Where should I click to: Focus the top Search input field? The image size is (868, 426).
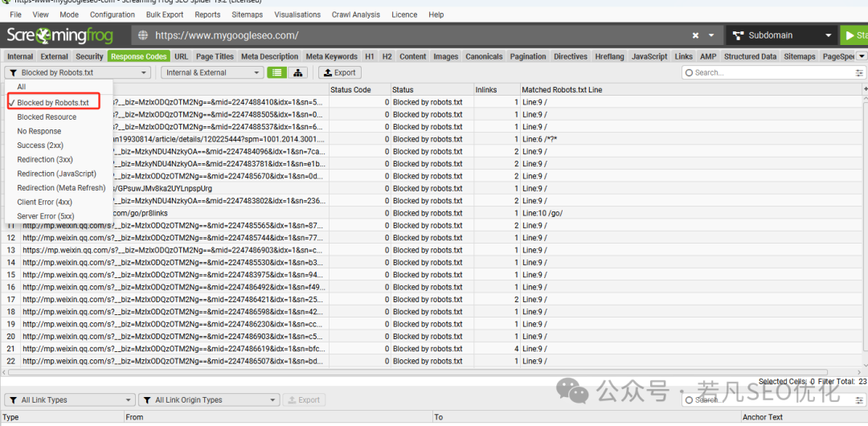coord(769,72)
